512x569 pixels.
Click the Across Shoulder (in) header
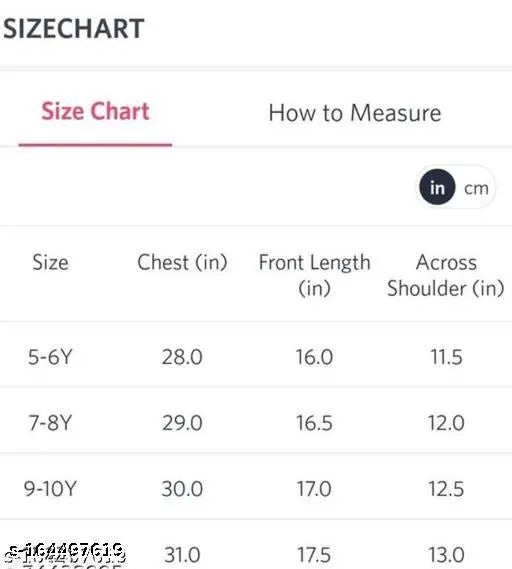446,275
